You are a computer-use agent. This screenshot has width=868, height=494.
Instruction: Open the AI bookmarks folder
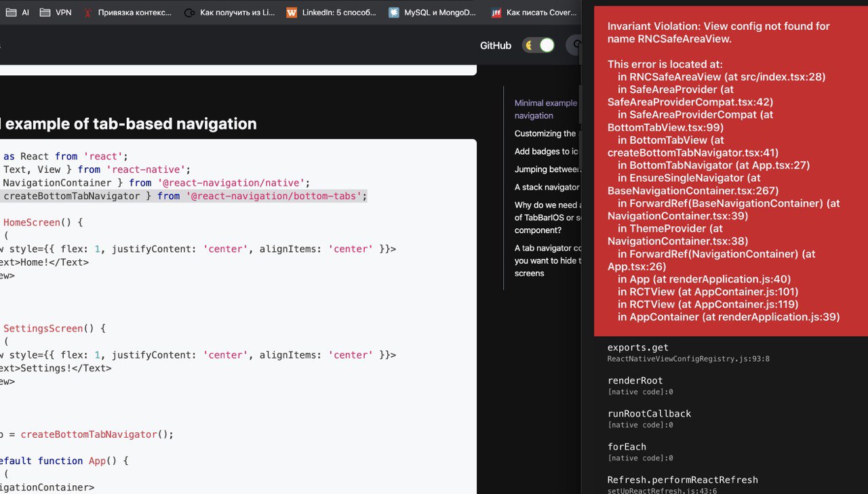(17, 12)
